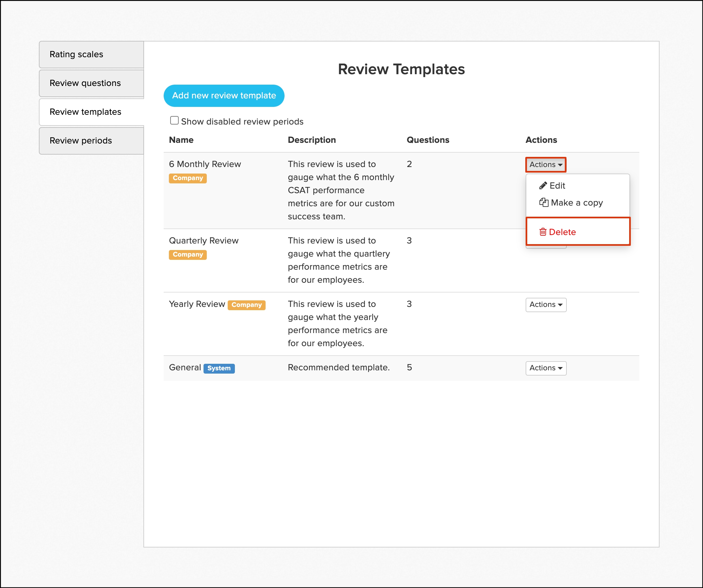Click the pencil icon beside Edit
703x588 pixels.
click(543, 186)
